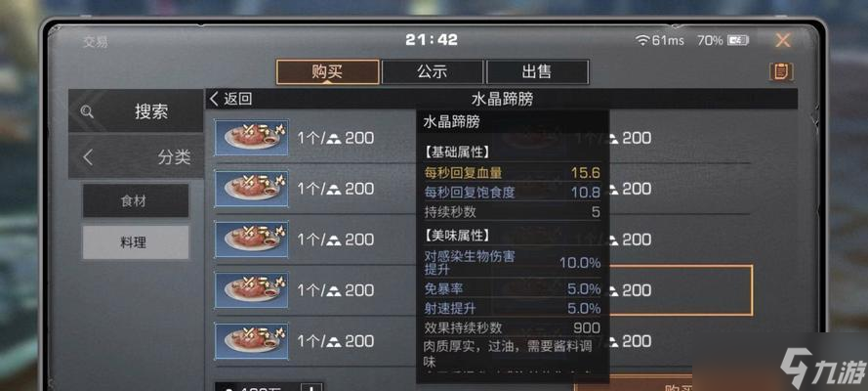Select the highlighted listing on the right column
Image resolution: width=868 pixels, height=391 pixels.
680,290
